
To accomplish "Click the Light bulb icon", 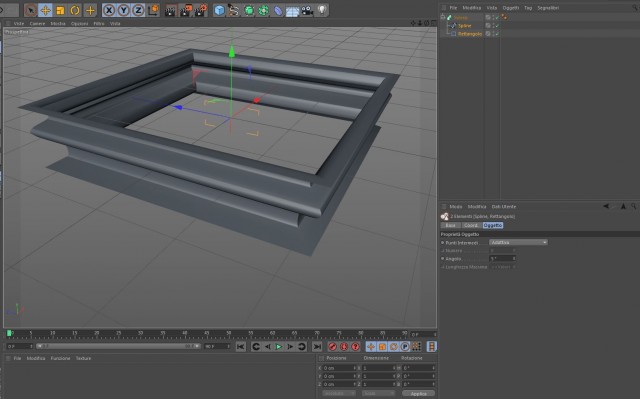I will (x=322, y=10).
